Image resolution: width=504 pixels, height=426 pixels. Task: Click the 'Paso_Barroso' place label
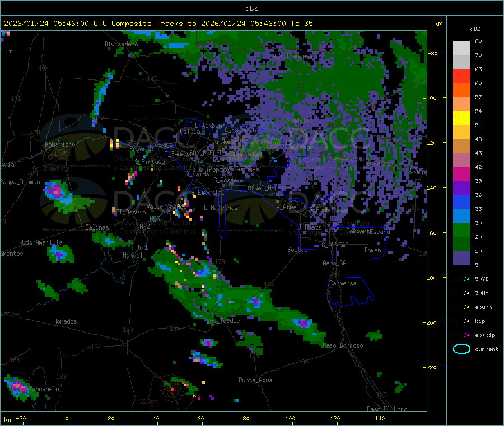pos(343,346)
